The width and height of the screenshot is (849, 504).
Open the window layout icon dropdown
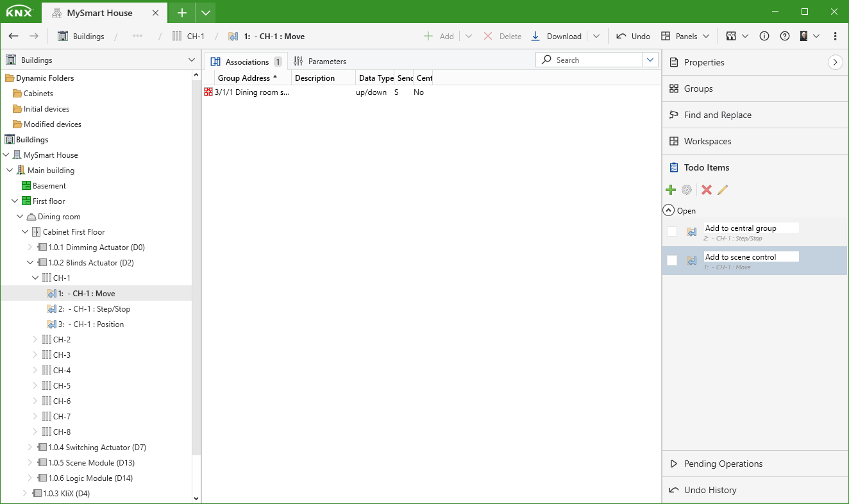(737, 37)
